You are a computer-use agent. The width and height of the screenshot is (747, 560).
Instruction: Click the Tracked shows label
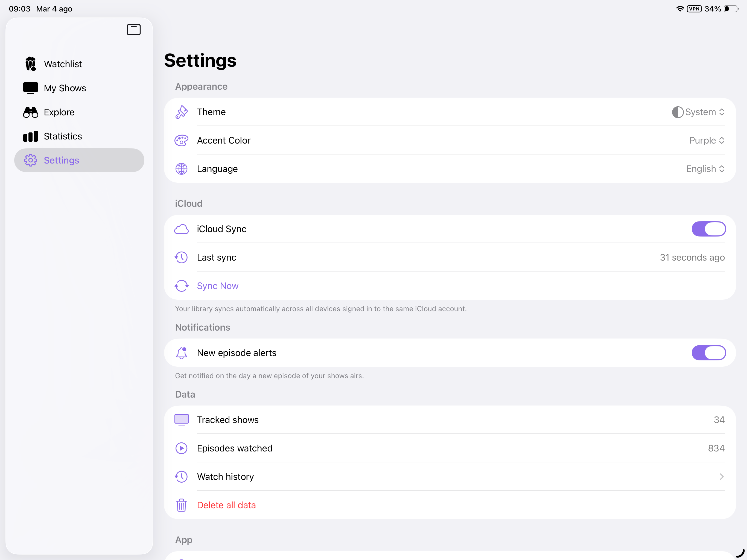click(228, 419)
